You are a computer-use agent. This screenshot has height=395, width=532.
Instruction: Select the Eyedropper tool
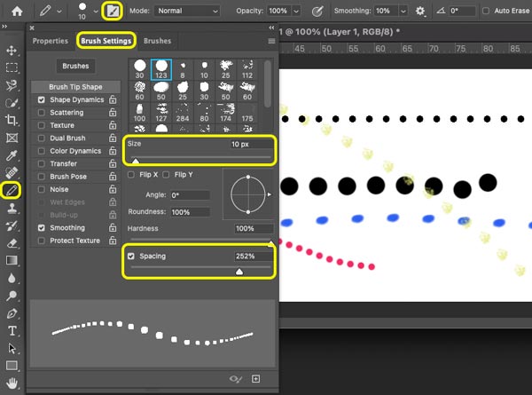pos(12,155)
